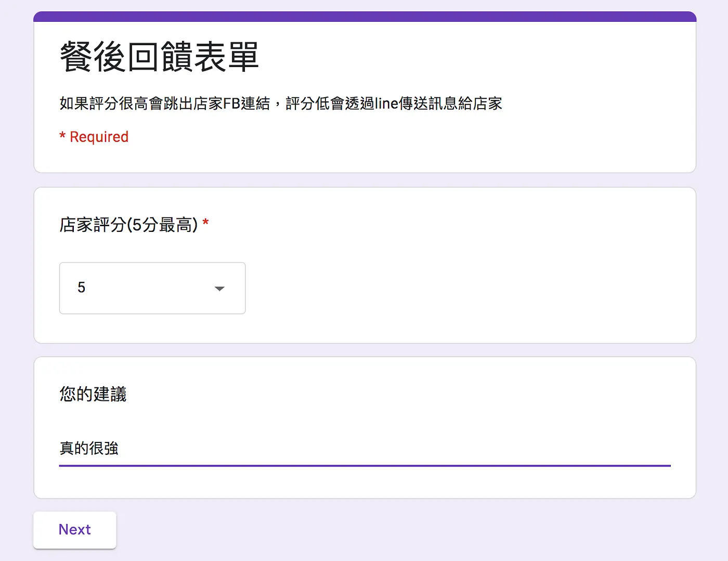This screenshot has height=561, width=728.
Task: Click the form description mentioning 店家FB連結
Action: [x=281, y=103]
